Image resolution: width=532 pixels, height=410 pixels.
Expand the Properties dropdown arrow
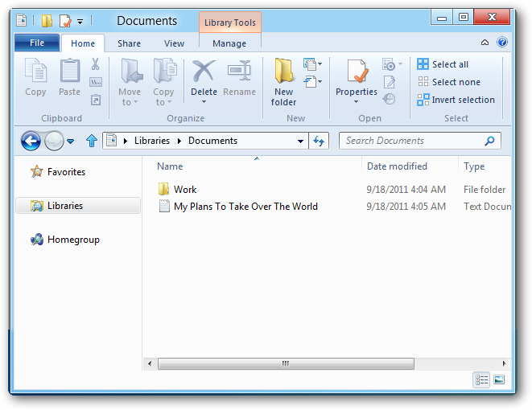click(x=356, y=101)
